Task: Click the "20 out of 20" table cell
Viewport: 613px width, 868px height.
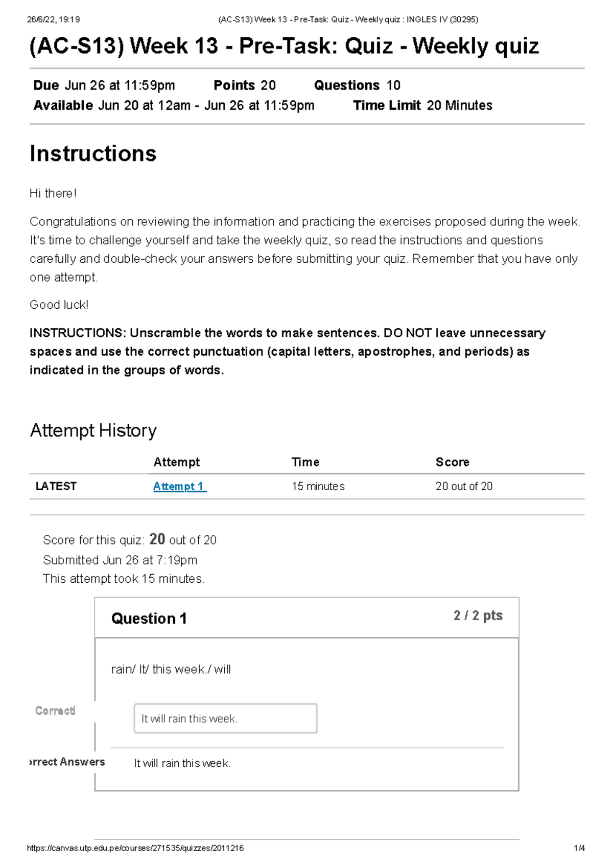Action: 464,486
